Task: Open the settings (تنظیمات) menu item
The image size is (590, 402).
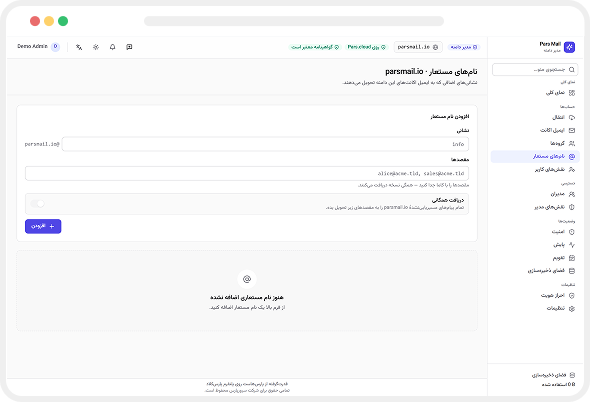Action: 535,308
